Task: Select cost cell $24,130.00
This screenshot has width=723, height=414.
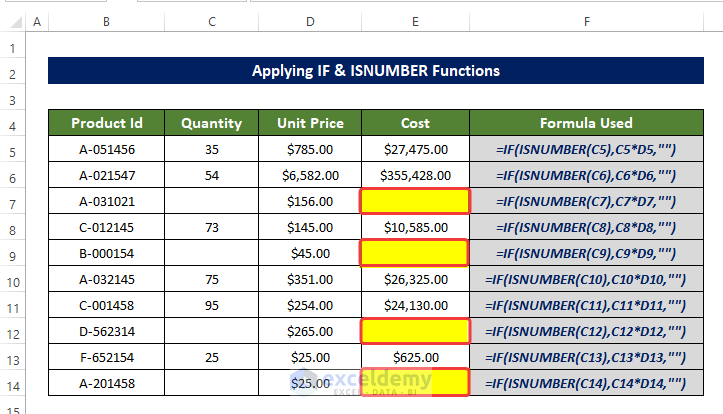Action: tap(415, 305)
